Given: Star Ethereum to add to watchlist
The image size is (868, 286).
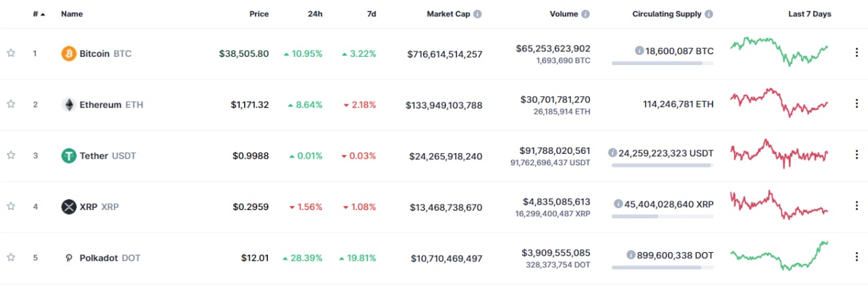Looking at the screenshot, I should coord(11,104).
